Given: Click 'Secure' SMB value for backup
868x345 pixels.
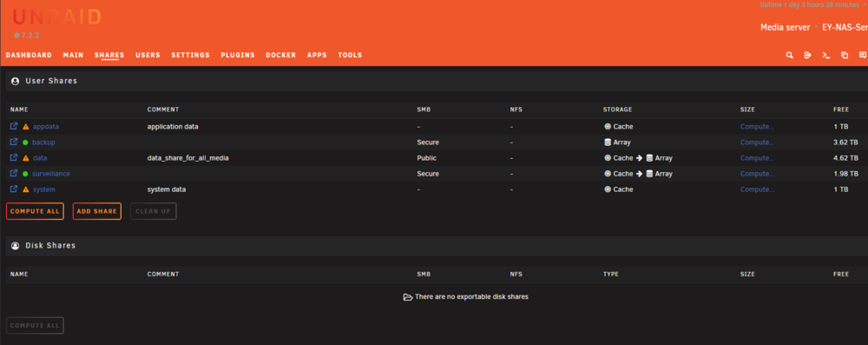Looking at the screenshot, I should 428,143.
